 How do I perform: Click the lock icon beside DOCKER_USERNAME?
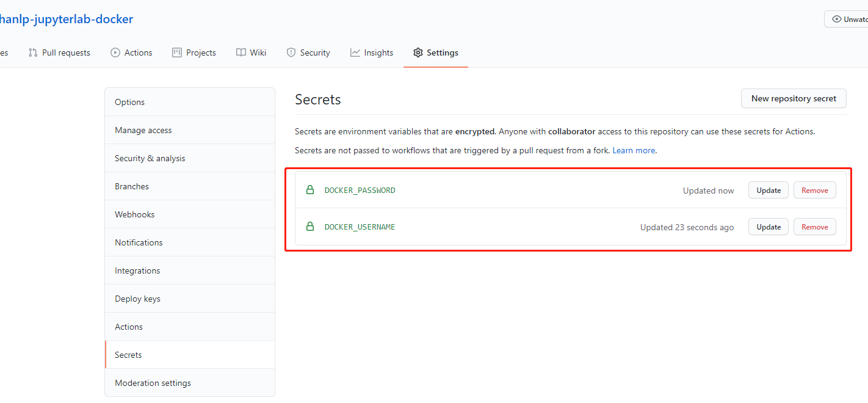pyautogui.click(x=310, y=227)
